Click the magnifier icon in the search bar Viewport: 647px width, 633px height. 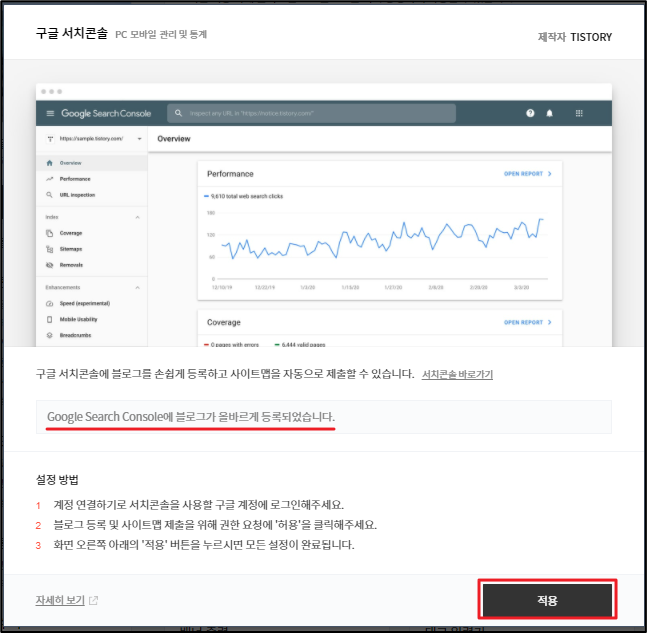pyautogui.click(x=178, y=113)
